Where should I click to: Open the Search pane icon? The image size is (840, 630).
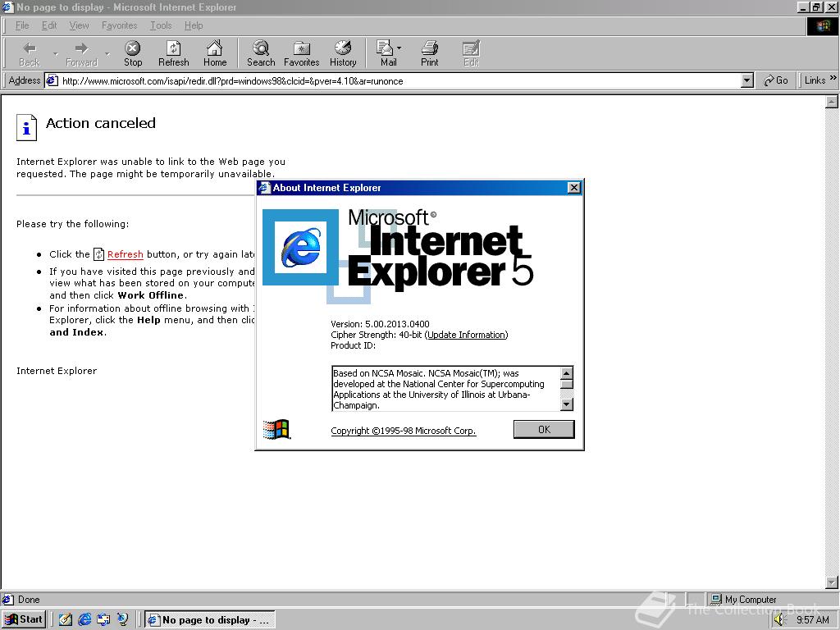coord(261,53)
